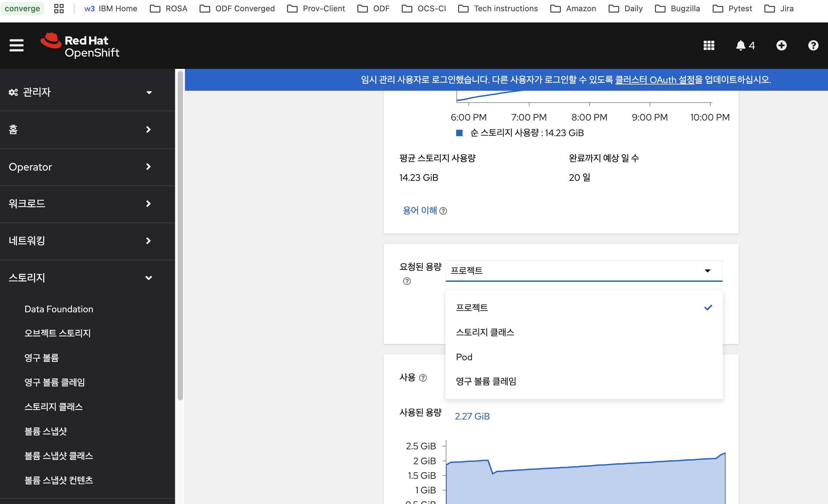Open the 관리자 perspective switcher
This screenshot has width=828, height=504.
tap(80, 92)
